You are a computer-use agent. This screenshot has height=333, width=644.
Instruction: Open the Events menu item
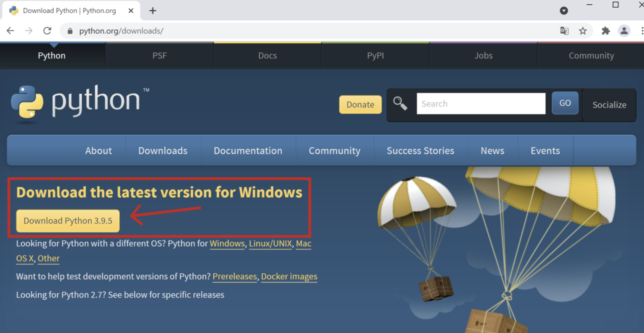545,151
